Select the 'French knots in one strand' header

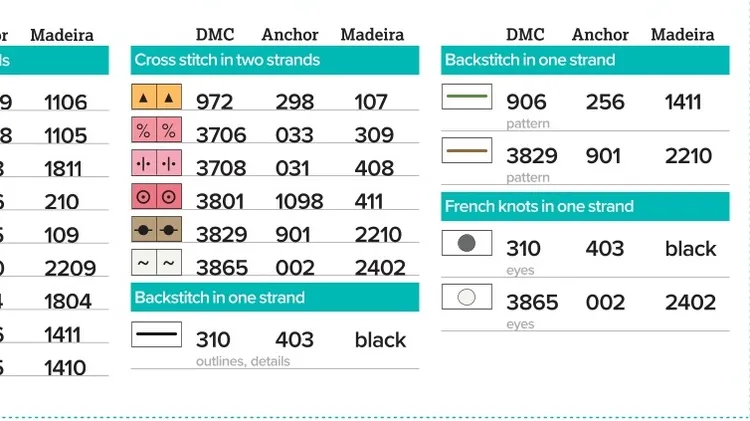(x=539, y=207)
